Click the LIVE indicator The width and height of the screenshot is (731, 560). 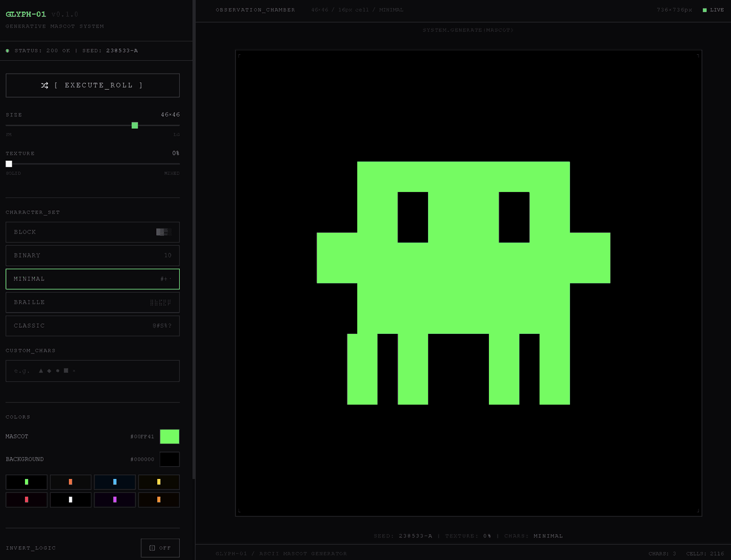point(713,10)
